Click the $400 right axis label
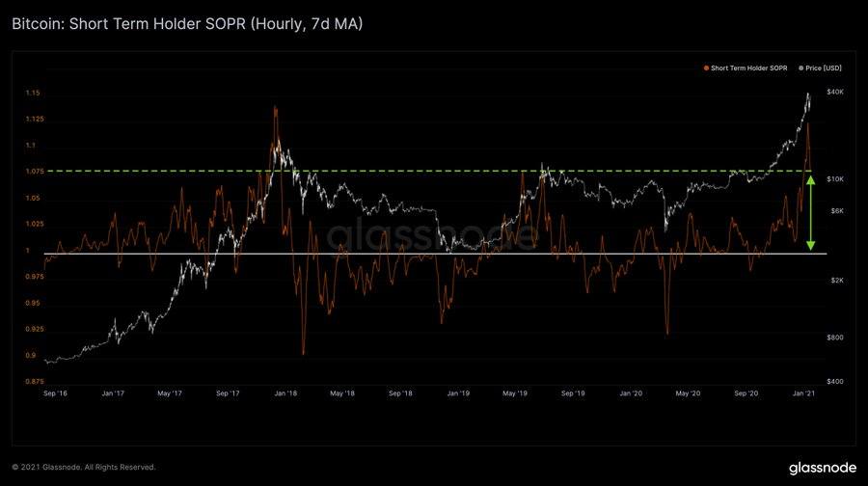Screen dimensions: 868x486 835,382
